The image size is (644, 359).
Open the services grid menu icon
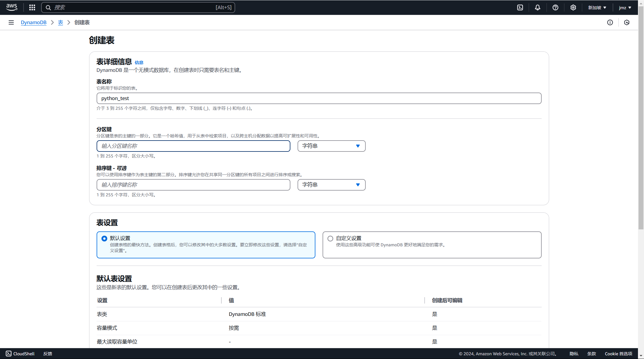tap(32, 7)
